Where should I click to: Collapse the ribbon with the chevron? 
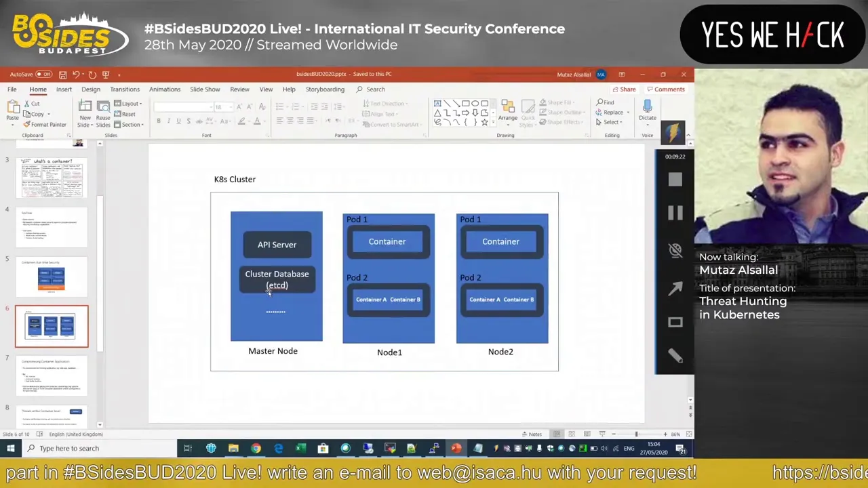point(688,136)
